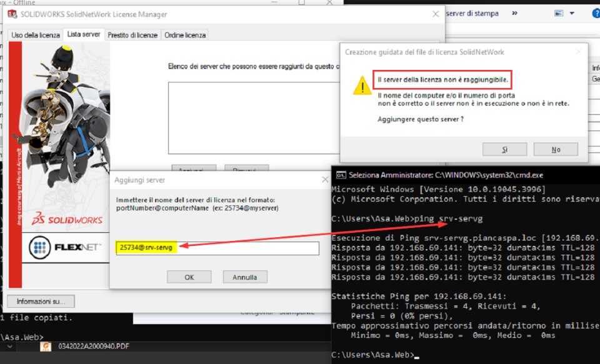Click OK in the Aggiungi server dialog
Image resolution: width=600 pixels, height=364 pixels.
[x=189, y=277]
